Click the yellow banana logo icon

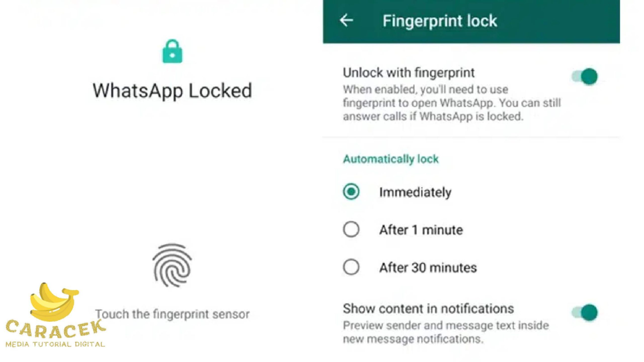coord(54,302)
